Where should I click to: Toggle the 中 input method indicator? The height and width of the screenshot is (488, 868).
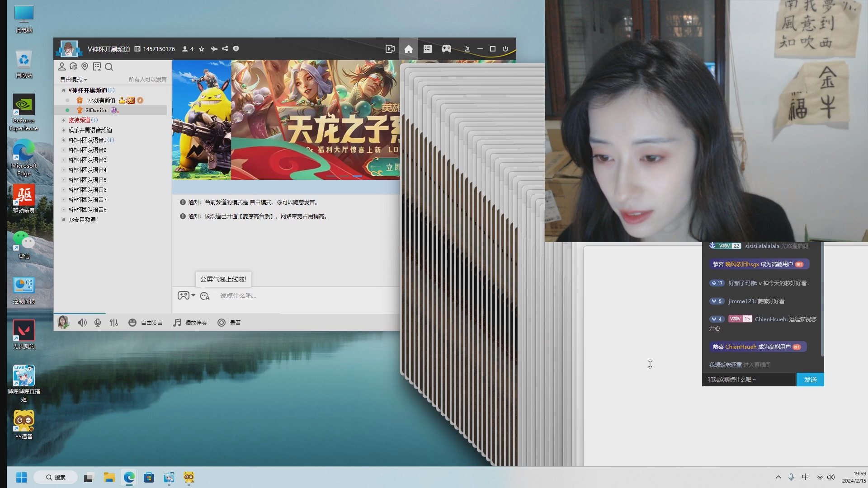click(805, 477)
